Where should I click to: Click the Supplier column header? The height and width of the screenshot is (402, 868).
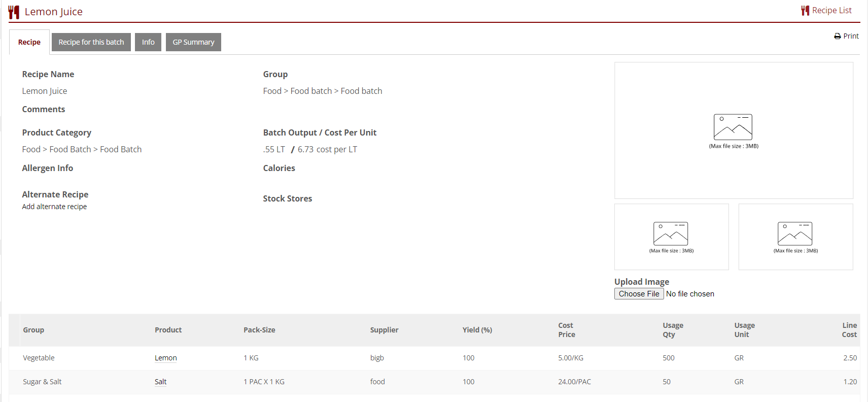click(x=384, y=330)
